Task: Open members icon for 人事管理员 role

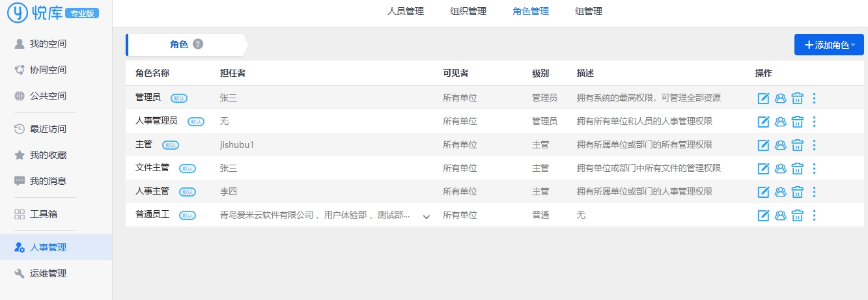Action: (781, 122)
